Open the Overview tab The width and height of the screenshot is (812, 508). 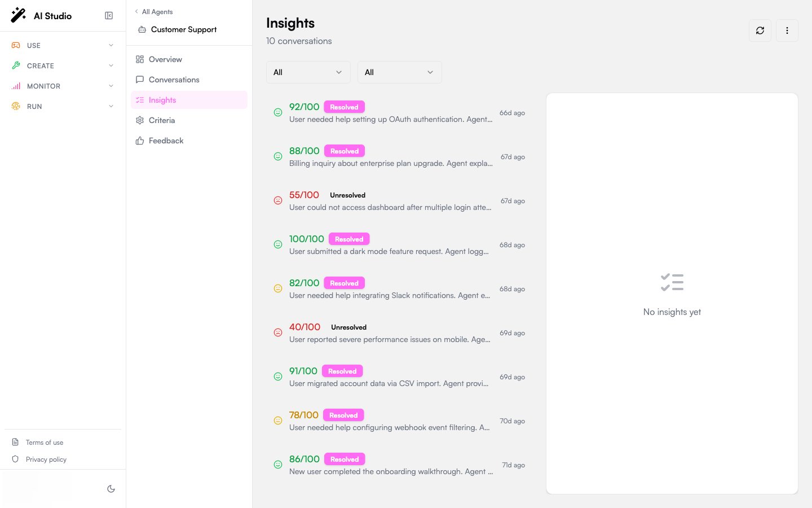pos(189,59)
